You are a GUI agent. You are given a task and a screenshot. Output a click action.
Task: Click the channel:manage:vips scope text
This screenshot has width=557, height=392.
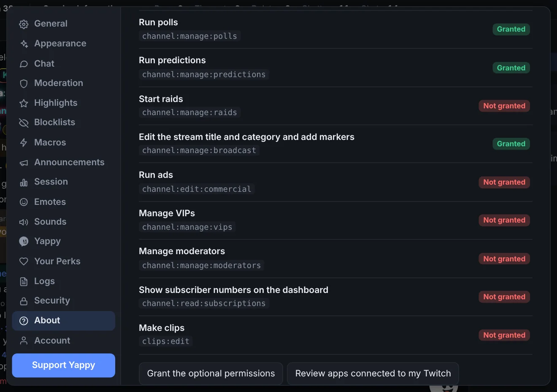[187, 227]
